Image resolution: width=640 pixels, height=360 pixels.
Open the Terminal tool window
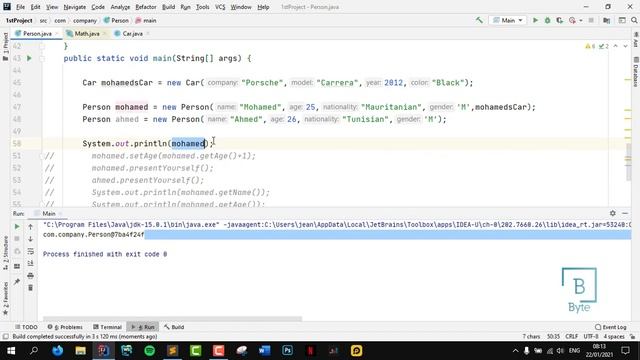pyautogui.click(x=107, y=327)
